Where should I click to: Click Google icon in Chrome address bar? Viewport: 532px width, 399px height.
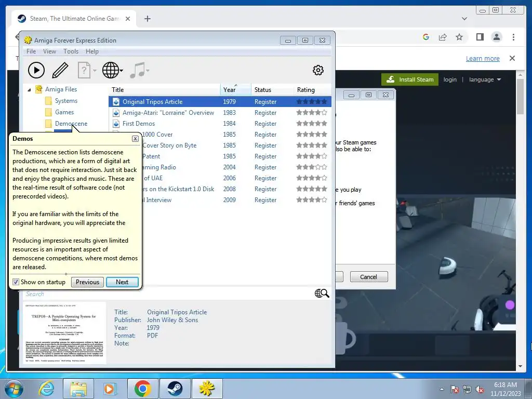coord(426,37)
